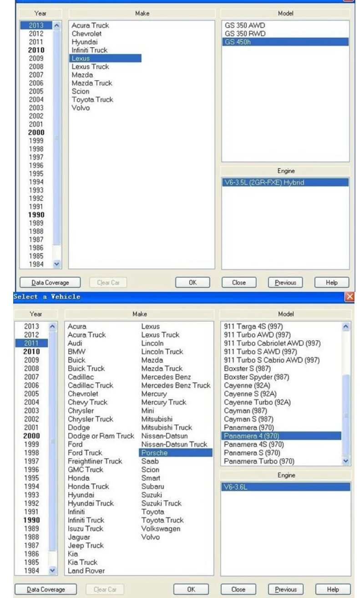The image size is (364, 598).
Task: Select year 1990 in the Porsche Panamera dialog
Action: click(32, 520)
